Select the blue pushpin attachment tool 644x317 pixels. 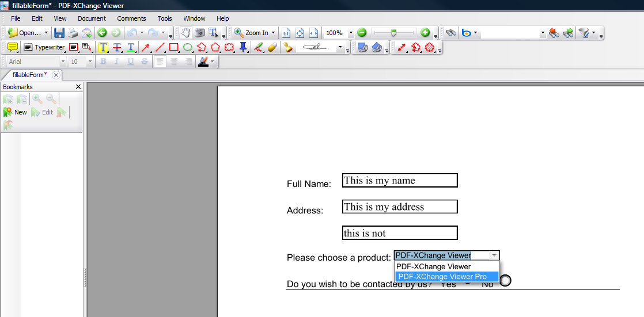[243, 47]
